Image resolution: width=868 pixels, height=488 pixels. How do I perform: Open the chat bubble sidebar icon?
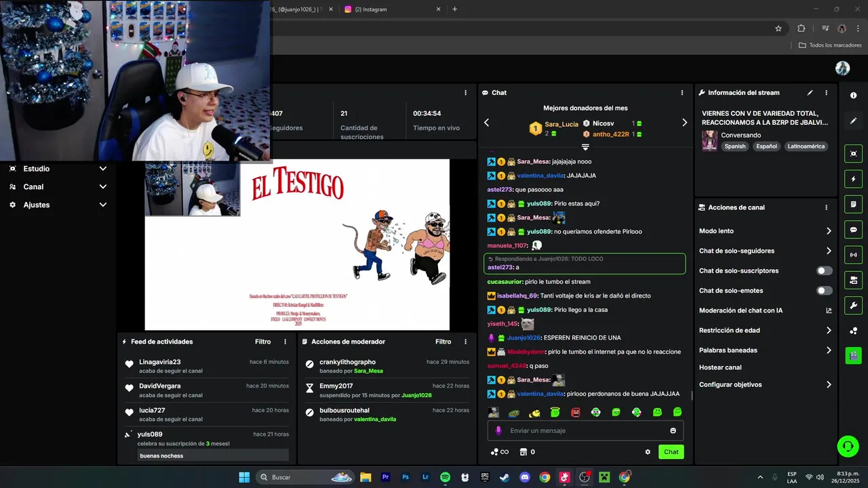pyautogui.click(x=853, y=230)
